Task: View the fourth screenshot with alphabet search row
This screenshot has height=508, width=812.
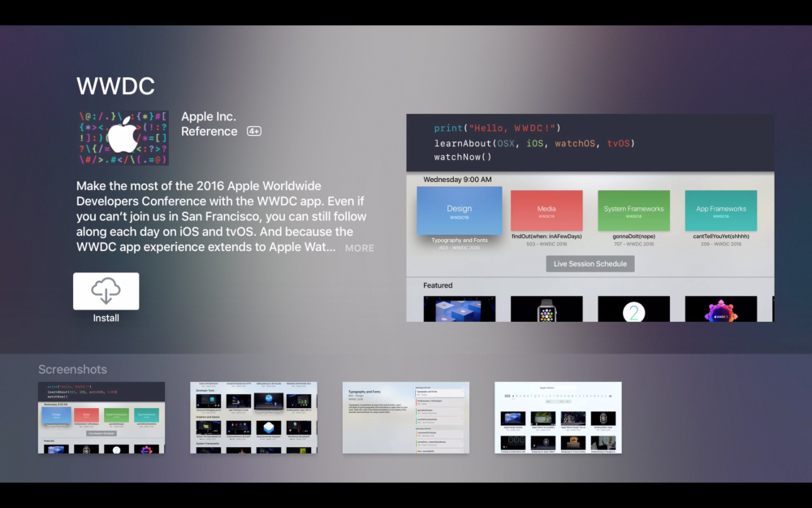Action: coord(558,418)
